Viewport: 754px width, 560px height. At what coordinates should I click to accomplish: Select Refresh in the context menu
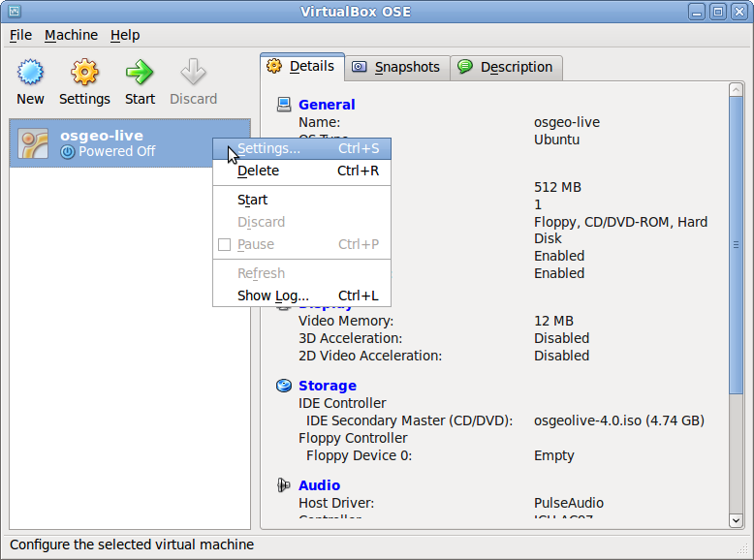[x=302, y=273]
